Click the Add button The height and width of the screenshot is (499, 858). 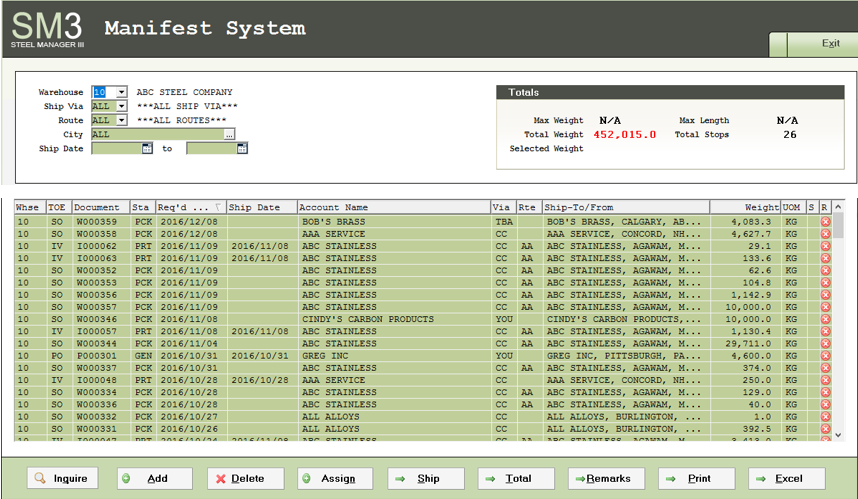coord(154,478)
